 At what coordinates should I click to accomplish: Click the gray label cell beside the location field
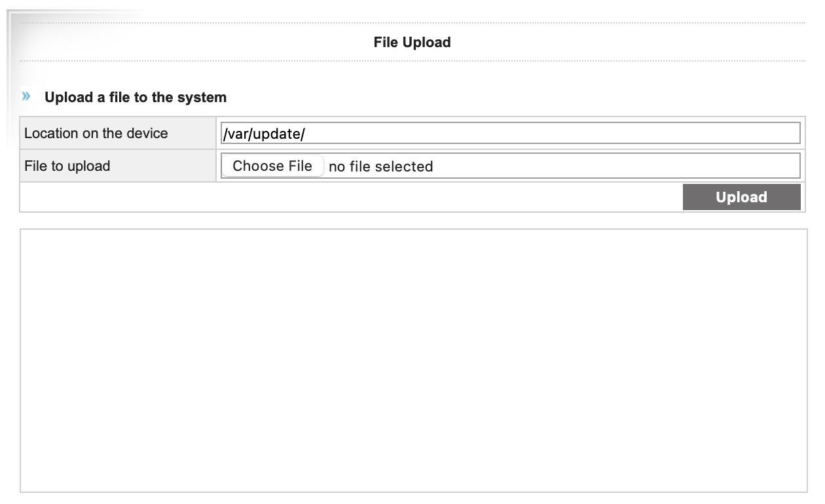point(190,134)
